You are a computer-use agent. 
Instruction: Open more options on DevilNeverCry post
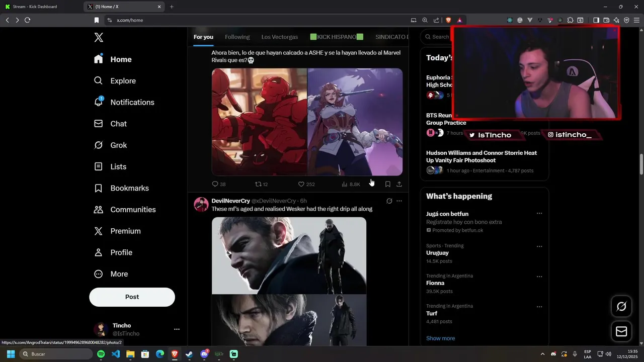399,201
